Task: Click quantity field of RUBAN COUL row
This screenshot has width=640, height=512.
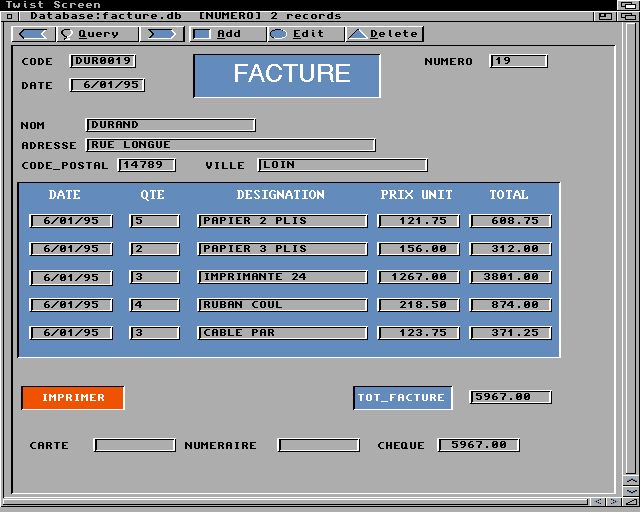Action: 155,305
